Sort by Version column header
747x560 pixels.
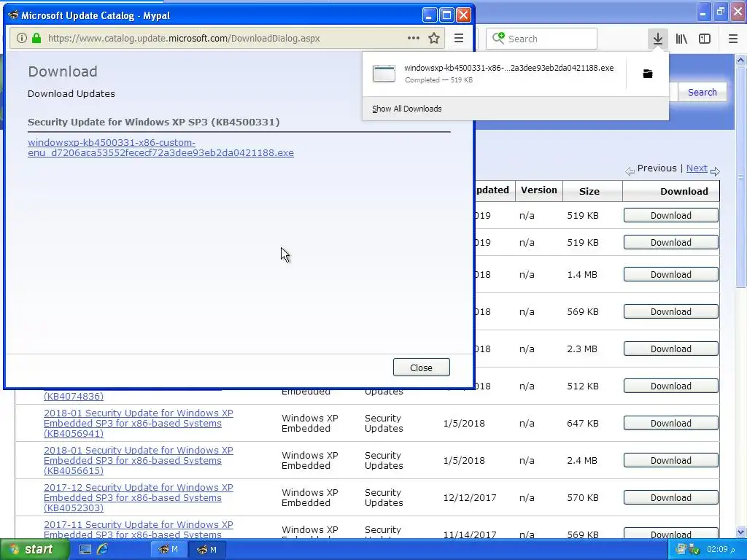coord(539,190)
